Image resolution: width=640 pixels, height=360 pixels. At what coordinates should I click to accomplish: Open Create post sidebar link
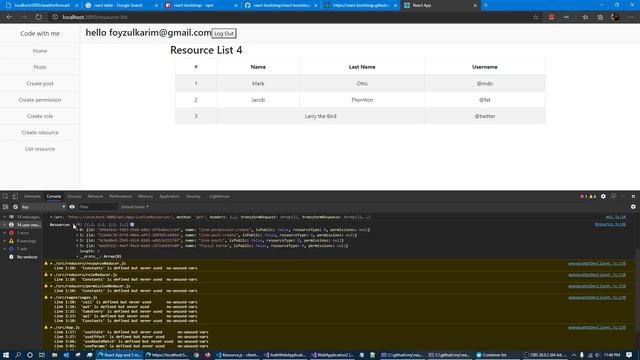(40, 84)
